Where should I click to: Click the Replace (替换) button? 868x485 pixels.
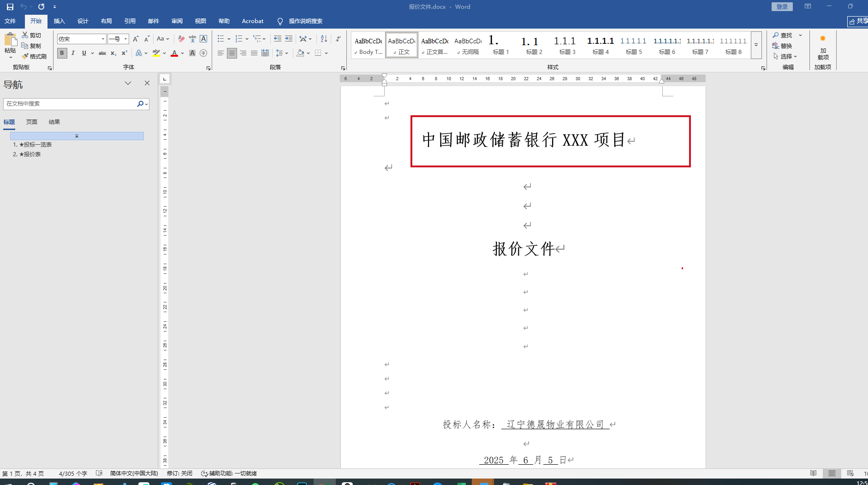point(782,46)
